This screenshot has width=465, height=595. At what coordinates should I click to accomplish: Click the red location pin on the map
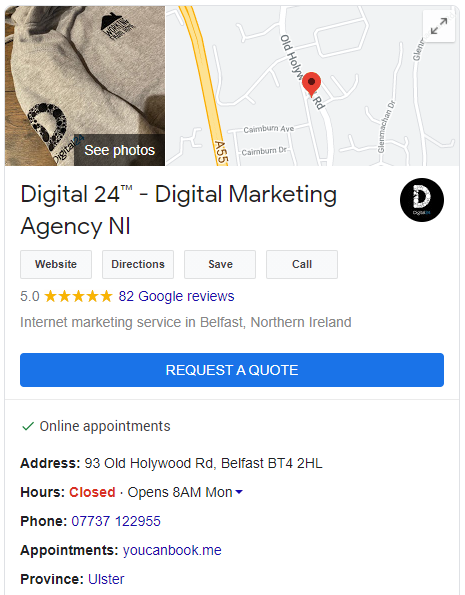click(x=312, y=84)
